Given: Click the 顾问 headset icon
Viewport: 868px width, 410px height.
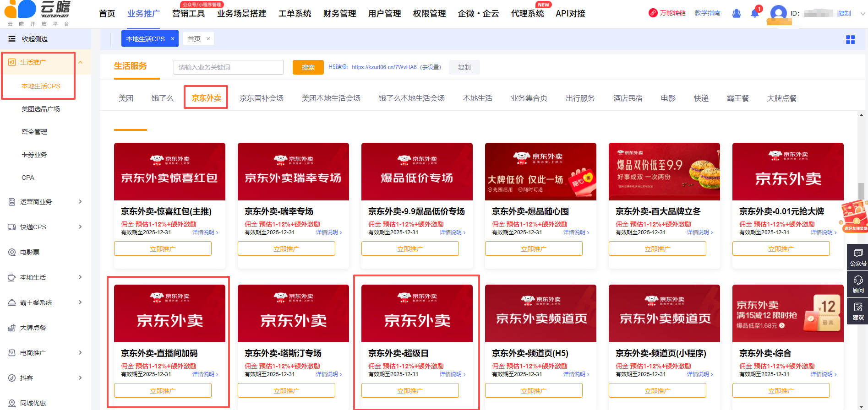Looking at the screenshot, I should [x=857, y=284].
